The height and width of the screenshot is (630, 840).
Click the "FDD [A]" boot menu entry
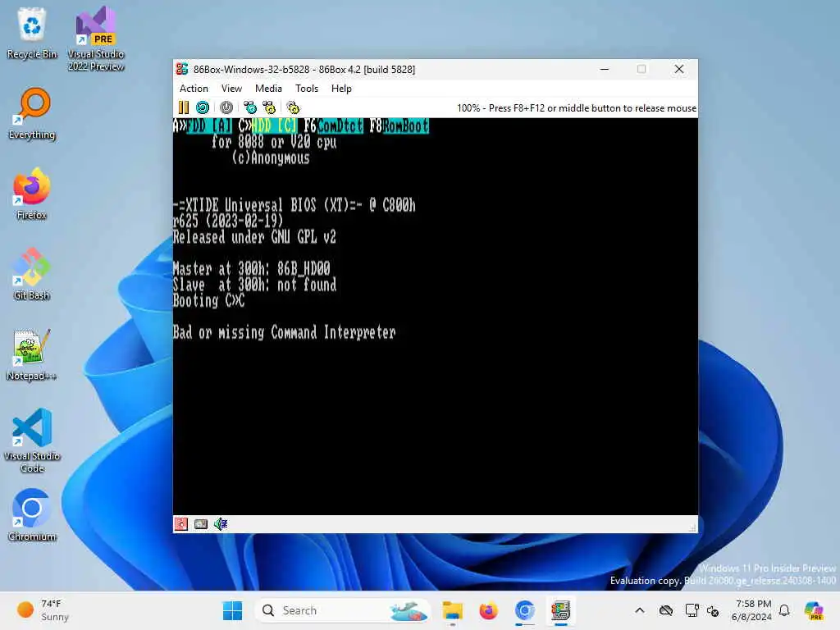(209, 126)
